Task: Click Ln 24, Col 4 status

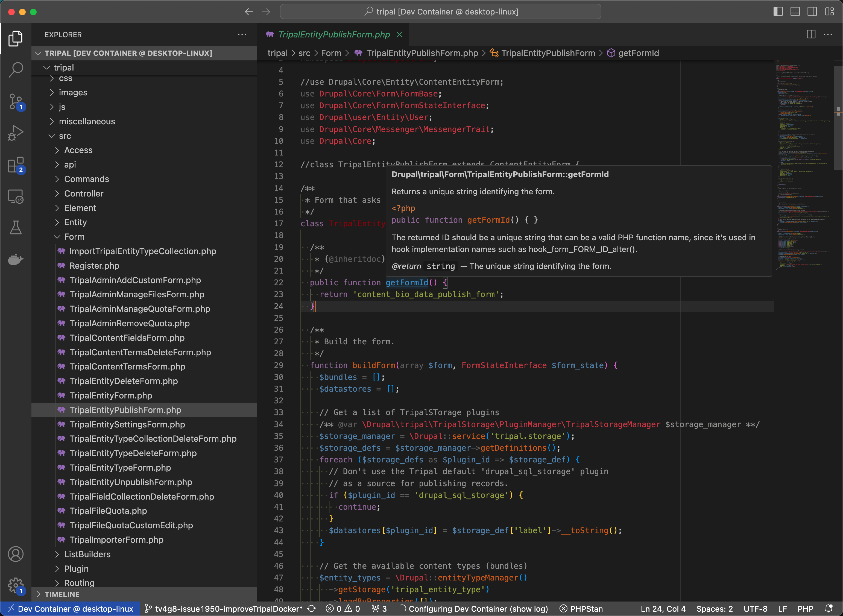Action: tap(663, 609)
